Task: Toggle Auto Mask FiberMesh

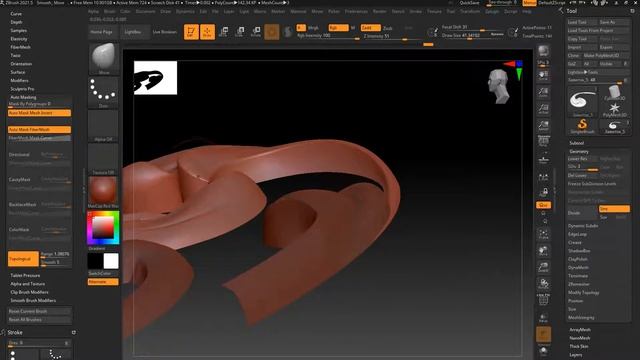Action: [39, 130]
